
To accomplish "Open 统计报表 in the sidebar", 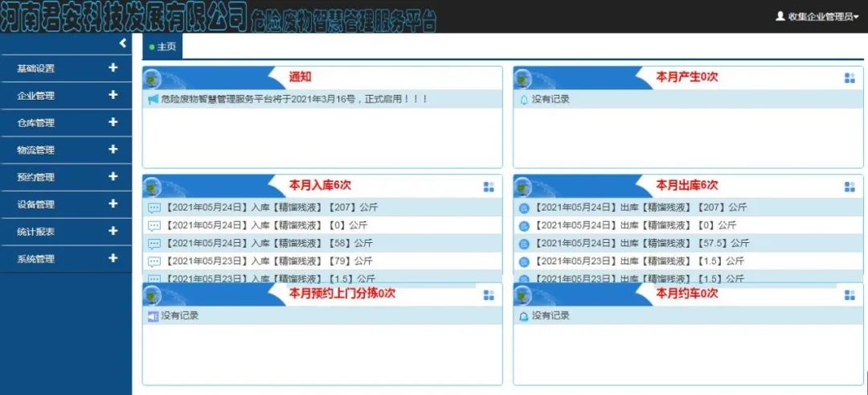I will (35, 232).
